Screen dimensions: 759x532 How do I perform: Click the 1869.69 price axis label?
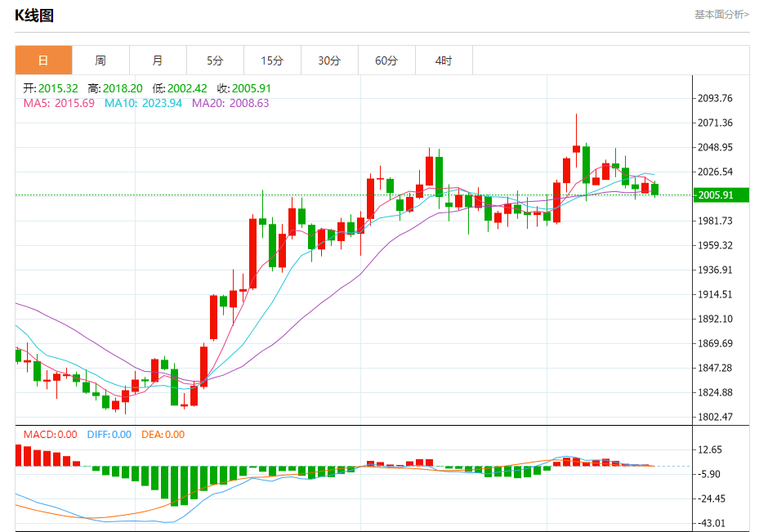coord(715,343)
